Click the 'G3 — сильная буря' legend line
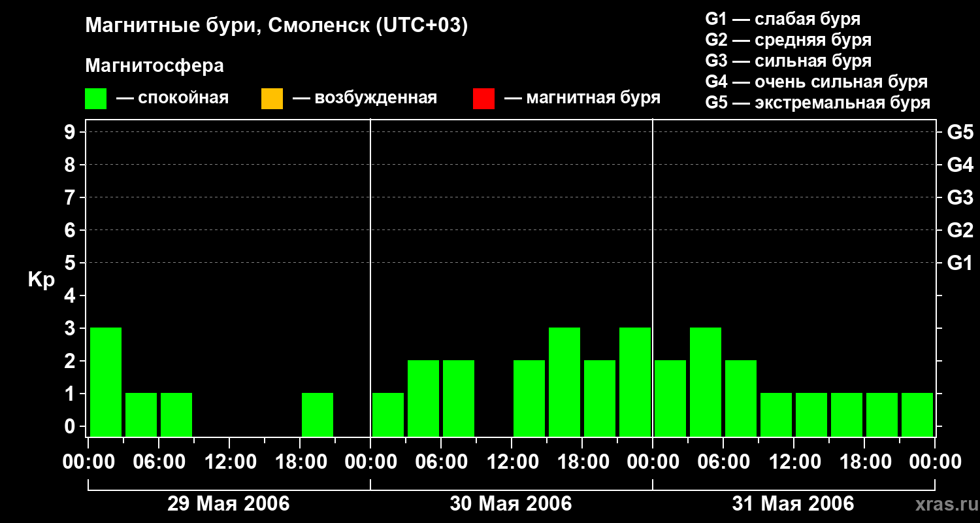Screen dimensions: 980x523 [788, 61]
